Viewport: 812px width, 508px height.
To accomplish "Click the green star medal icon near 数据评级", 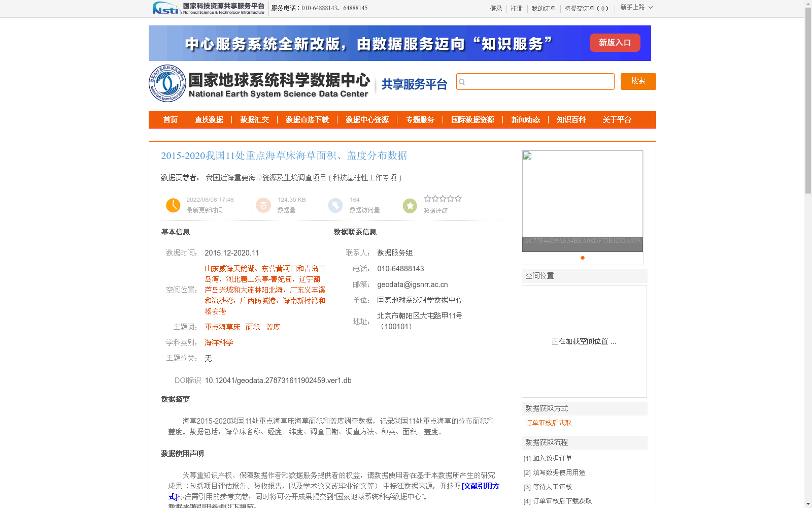I will click(x=410, y=205).
